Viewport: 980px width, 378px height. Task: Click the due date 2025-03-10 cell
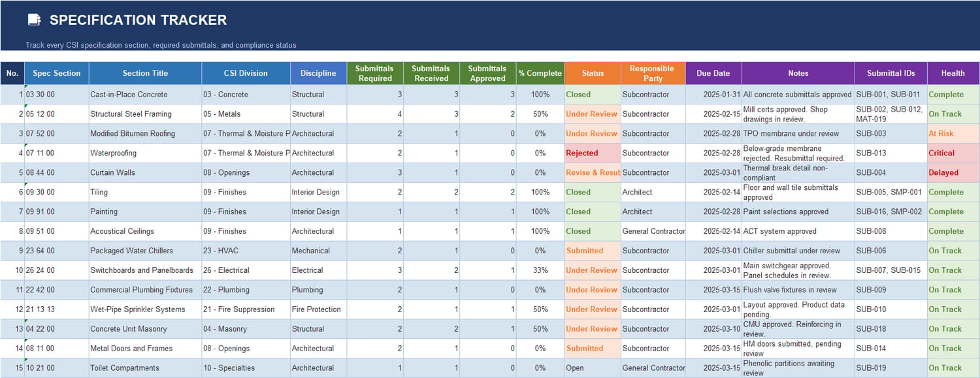713,329
